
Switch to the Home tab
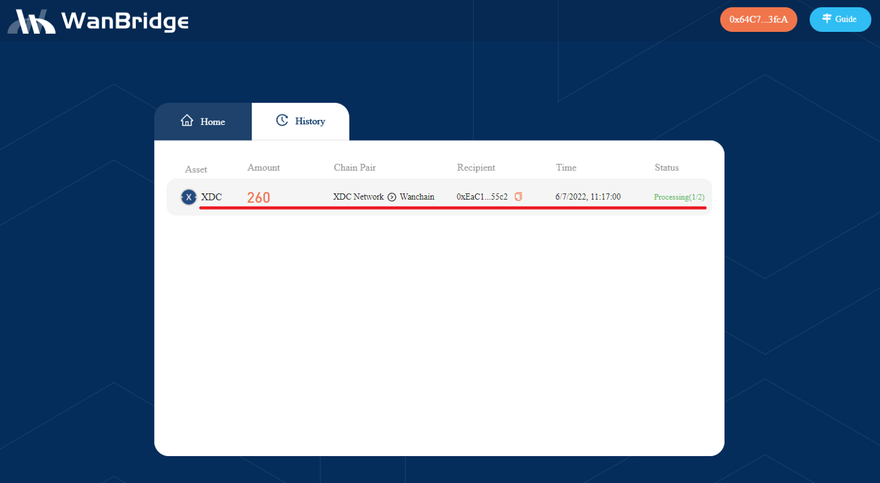(203, 121)
